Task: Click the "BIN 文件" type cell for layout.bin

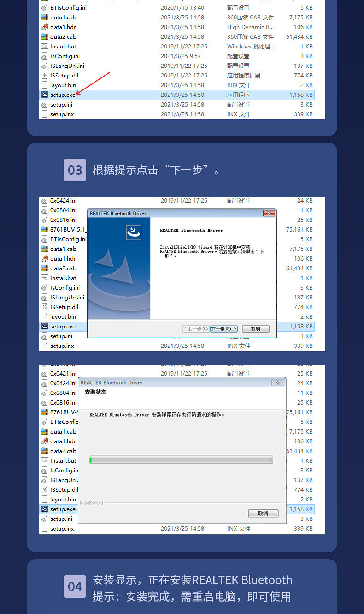Action: tap(239, 85)
